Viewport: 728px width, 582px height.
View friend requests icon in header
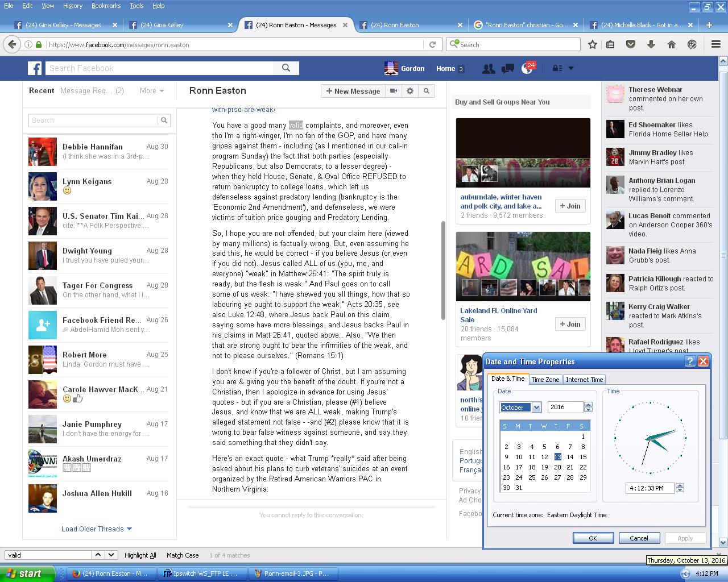(488, 68)
